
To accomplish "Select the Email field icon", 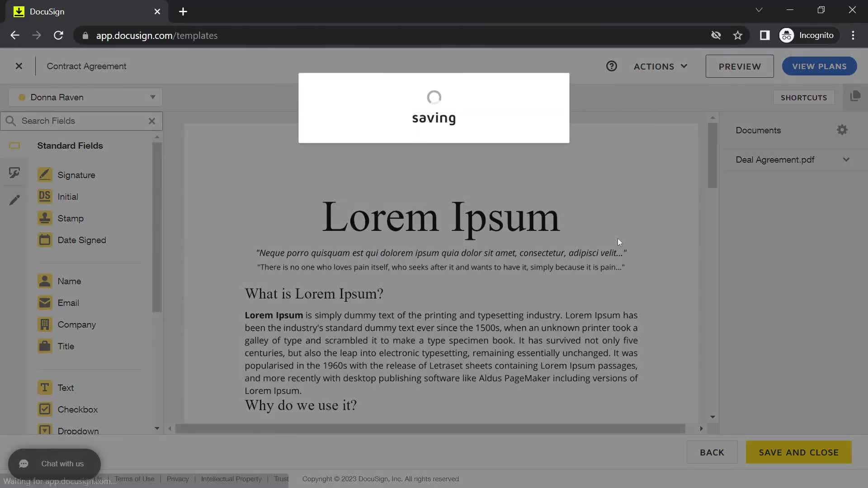I will pyautogui.click(x=45, y=303).
